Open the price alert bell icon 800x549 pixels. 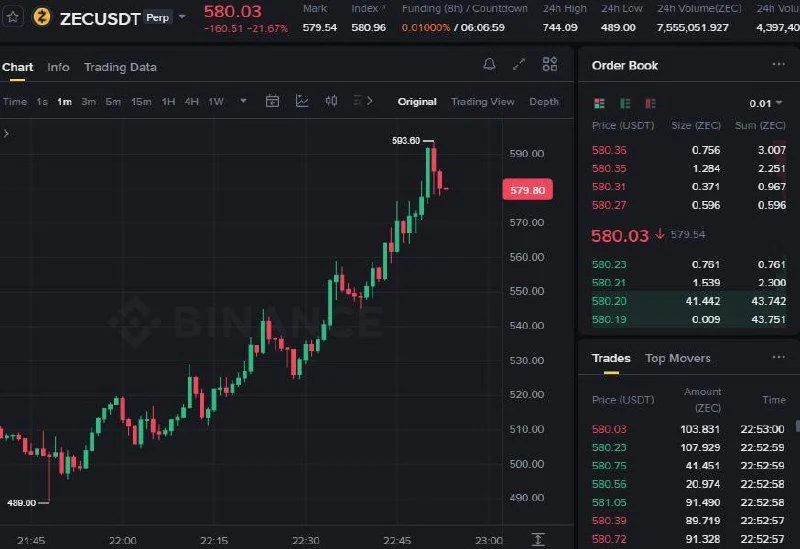[x=489, y=64]
